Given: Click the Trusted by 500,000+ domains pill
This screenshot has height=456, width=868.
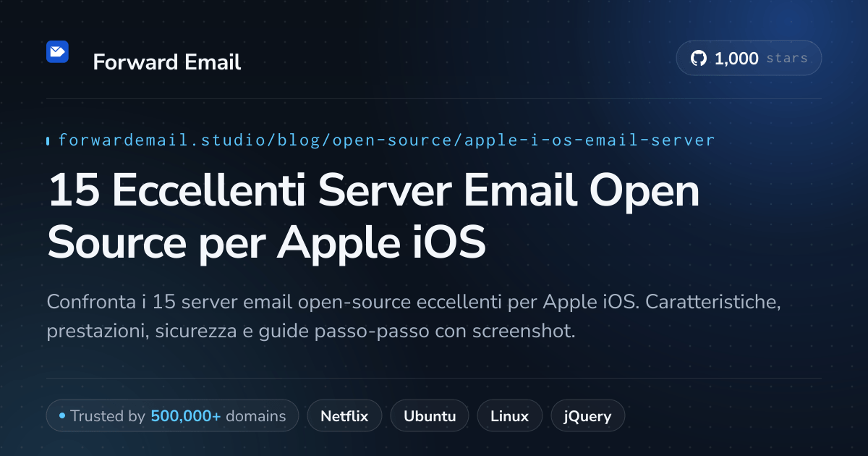Looking at the screenshot, I should pos(172,416).
